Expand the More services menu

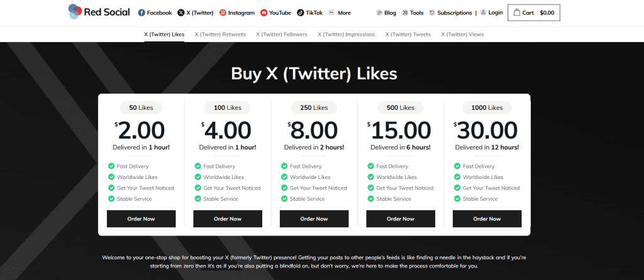tap(340, 13)
